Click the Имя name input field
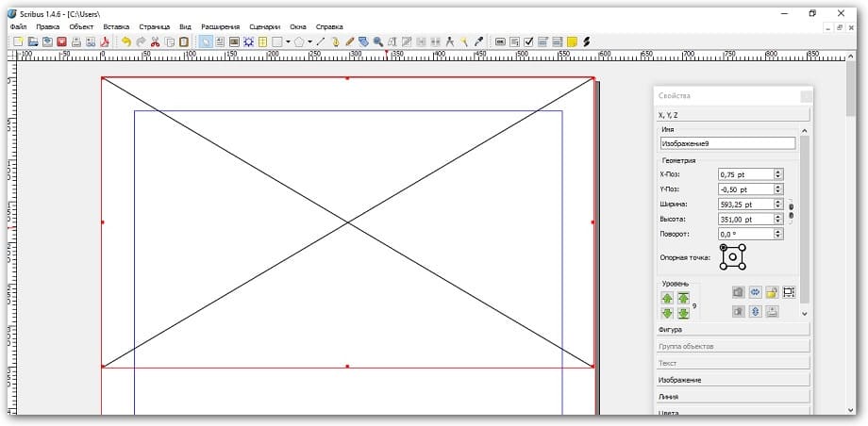Screen dimensions: 868x426 pyautogui.click(x=726, y=143)
